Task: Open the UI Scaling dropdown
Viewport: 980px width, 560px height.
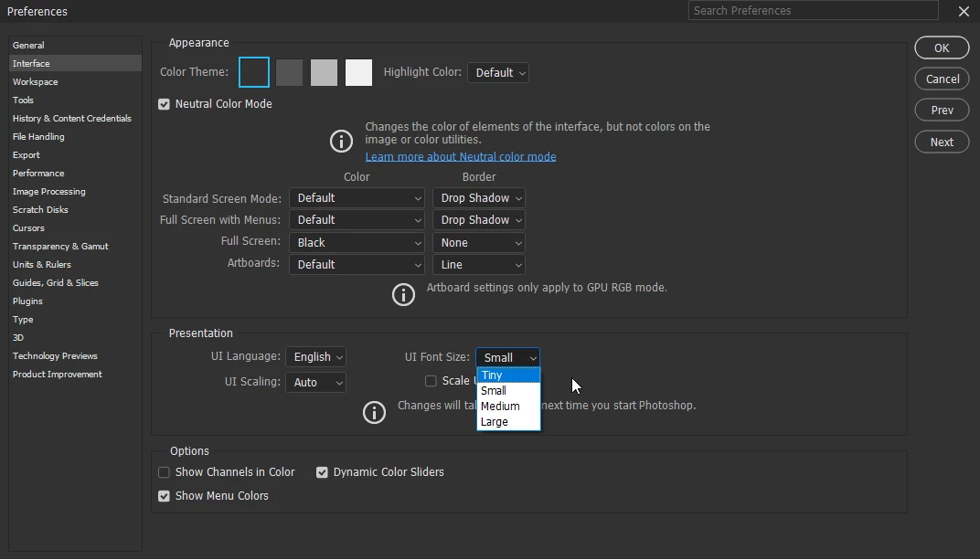Action: (x=315, y=382)
